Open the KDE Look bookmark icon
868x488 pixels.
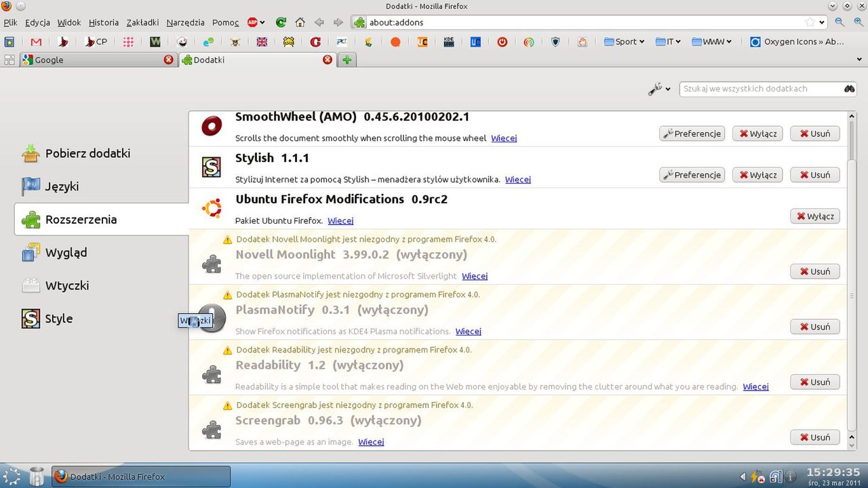[448, 41]
